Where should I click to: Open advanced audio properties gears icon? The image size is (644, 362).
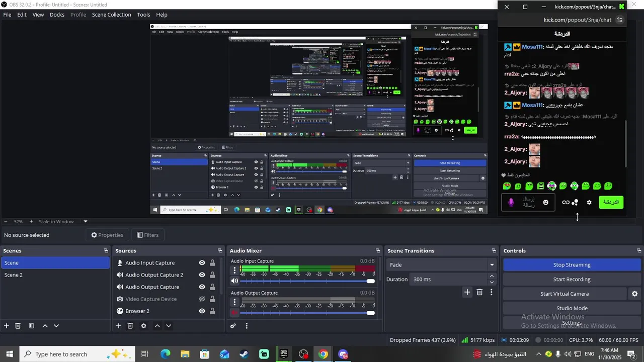[x=233, y=326]
